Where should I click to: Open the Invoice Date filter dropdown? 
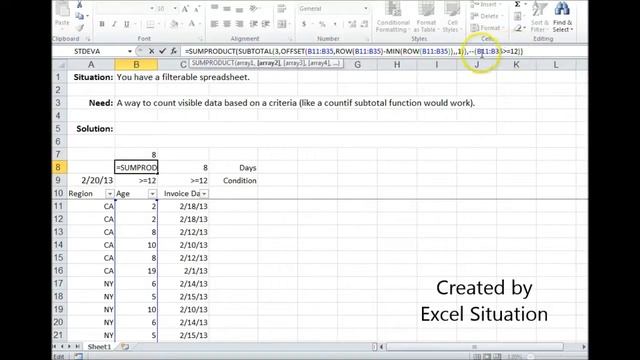click(x=204, y=194)
